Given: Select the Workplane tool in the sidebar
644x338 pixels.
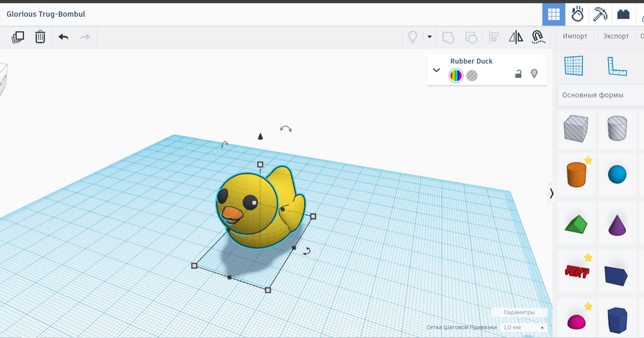Looking at the screenshot, I should 574,65.
